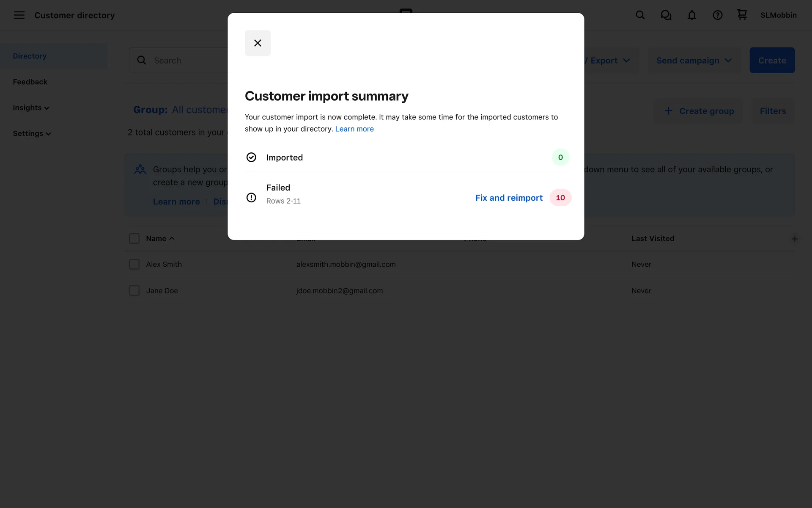This screenshot has width=812, height=508.
Task: Click Fix and reimport link
Action: pyautogui.click(x=508, y=198)
